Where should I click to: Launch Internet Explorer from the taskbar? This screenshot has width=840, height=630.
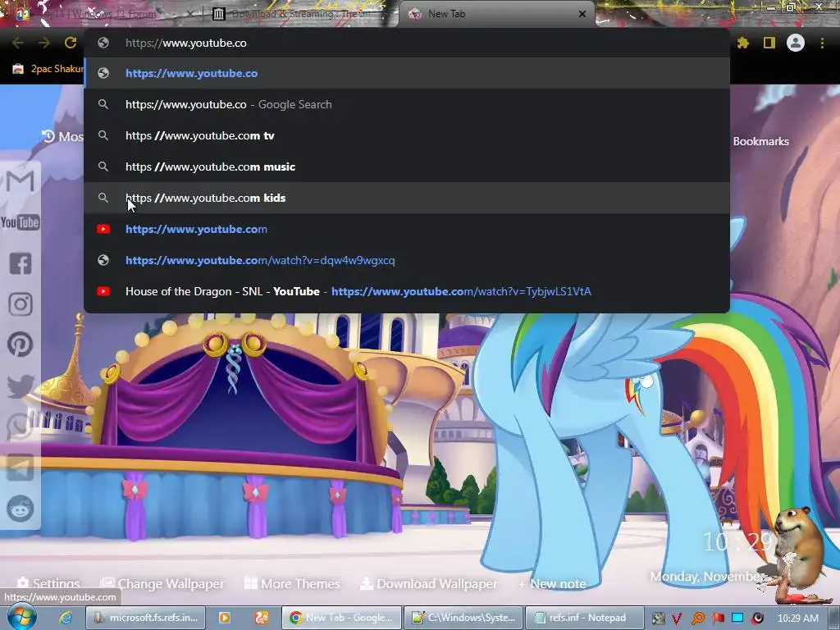click(66, 619)
